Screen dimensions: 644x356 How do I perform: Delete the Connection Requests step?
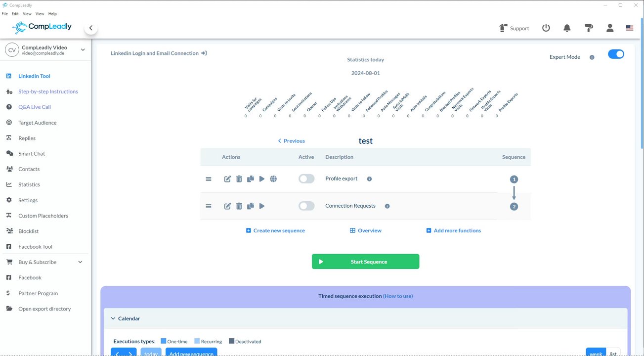pos(239,206)
